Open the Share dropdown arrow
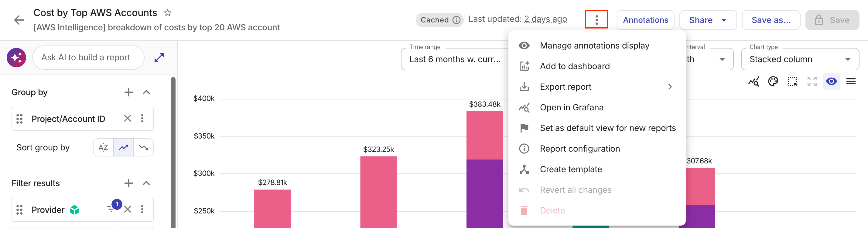 [724, 20]
